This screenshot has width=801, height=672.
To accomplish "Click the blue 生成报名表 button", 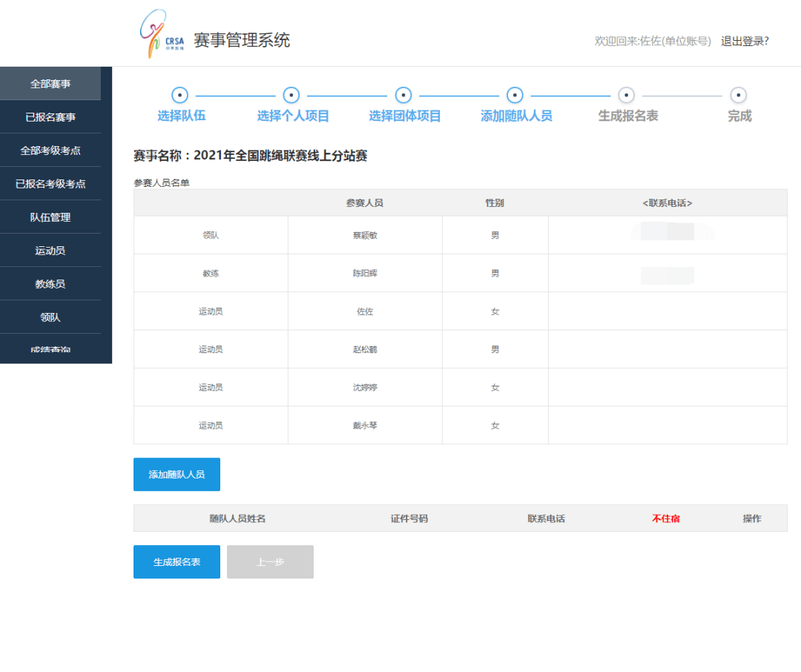I will point(177,561).
